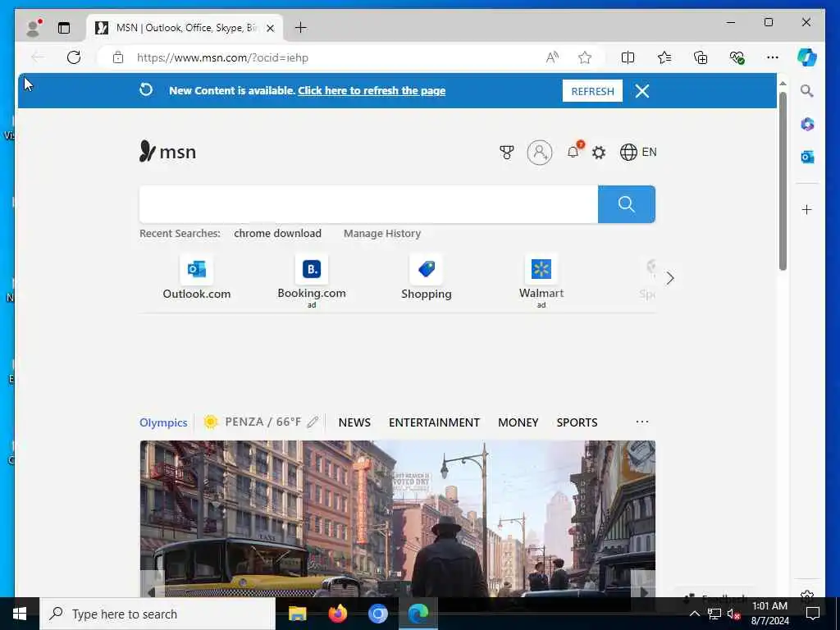Enable split screen view
The height and width of the screenshot is (630, 840).
pyautogui.click(x=628, y=57)
